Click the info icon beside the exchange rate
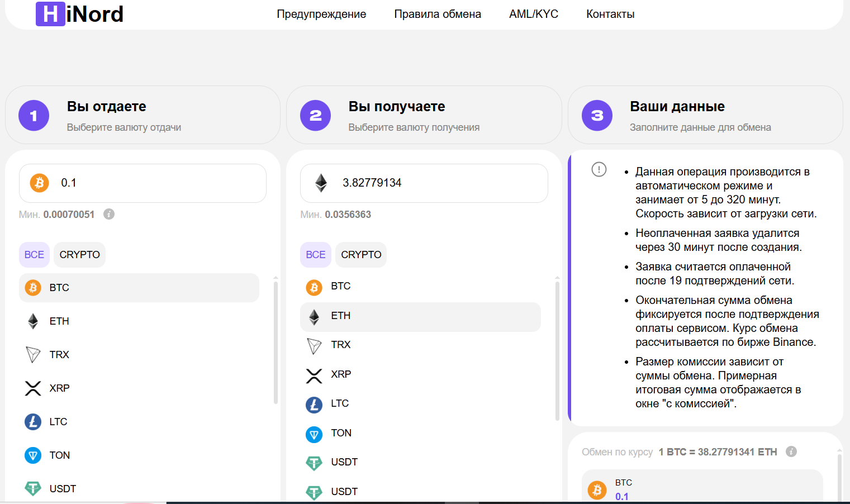The height and width of the screenshot is (504, 850). point(791,451)
